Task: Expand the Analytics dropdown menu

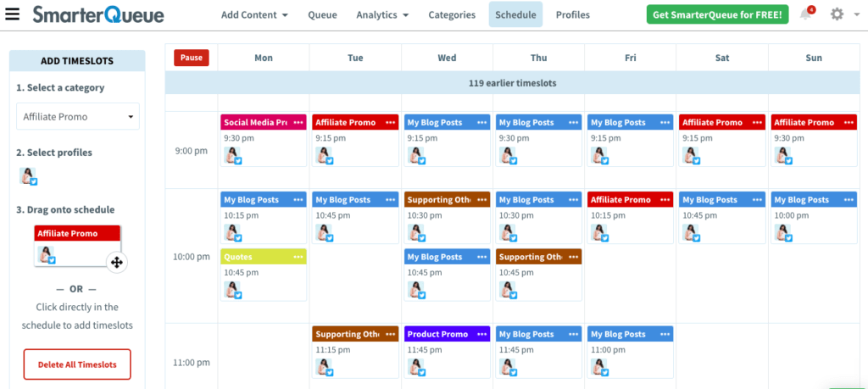Action: click(382, 15)
